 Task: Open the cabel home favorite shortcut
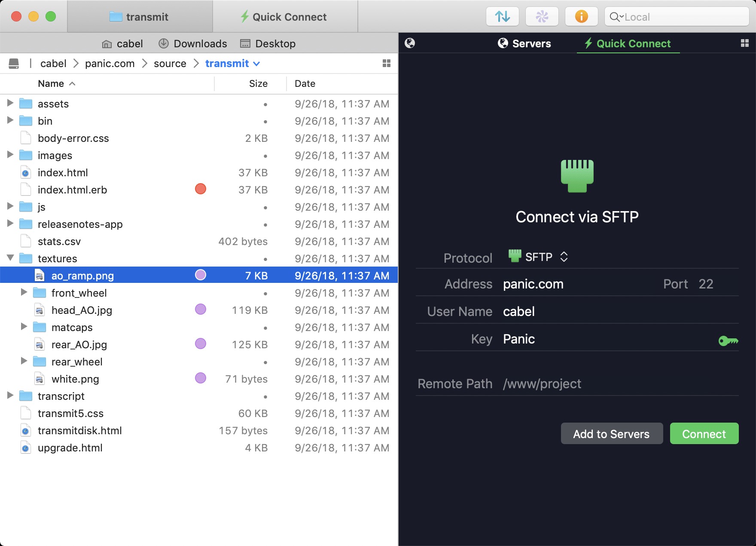122,43
